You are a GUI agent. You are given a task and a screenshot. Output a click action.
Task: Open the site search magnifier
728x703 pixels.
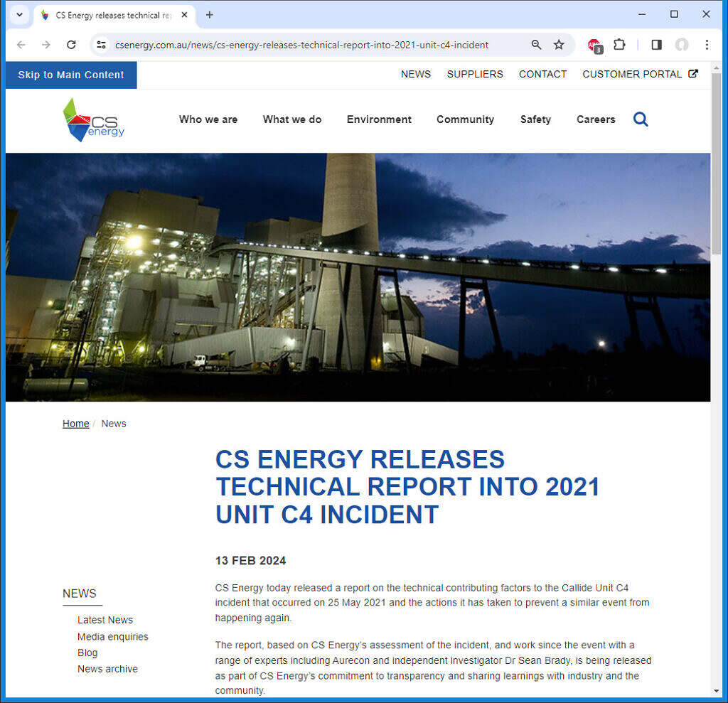click(x=641, y=119)
